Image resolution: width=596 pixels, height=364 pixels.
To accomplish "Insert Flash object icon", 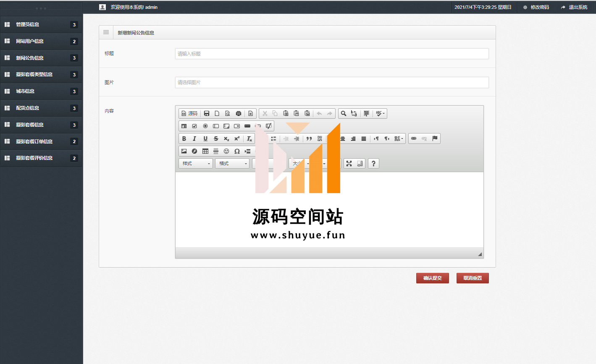I will click(194, 151).
